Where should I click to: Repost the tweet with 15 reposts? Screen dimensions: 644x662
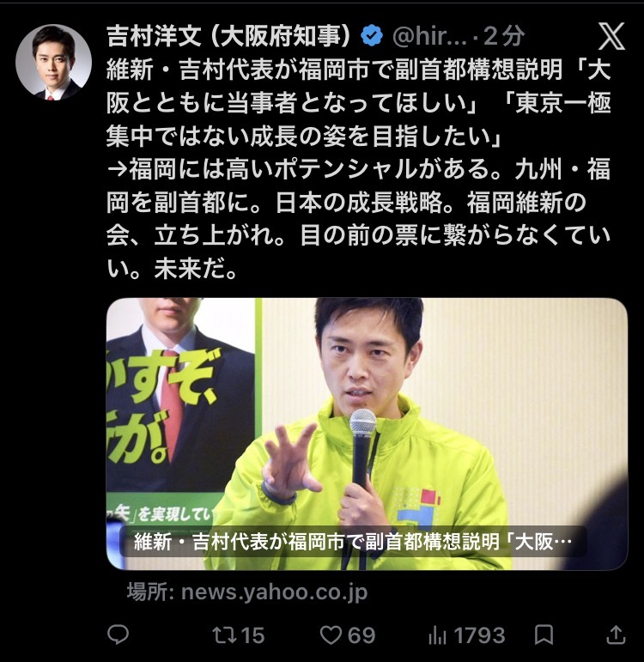224,635
